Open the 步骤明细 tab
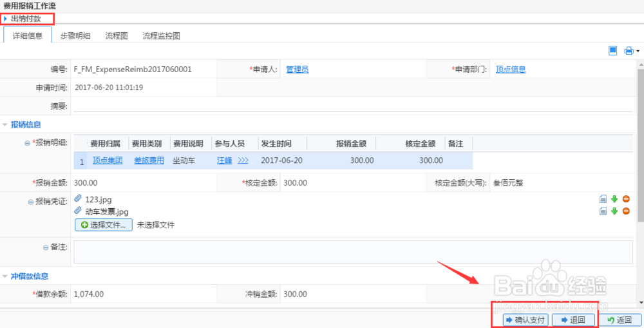This screenshot has height=328, width=644. (x=75, y=35)
